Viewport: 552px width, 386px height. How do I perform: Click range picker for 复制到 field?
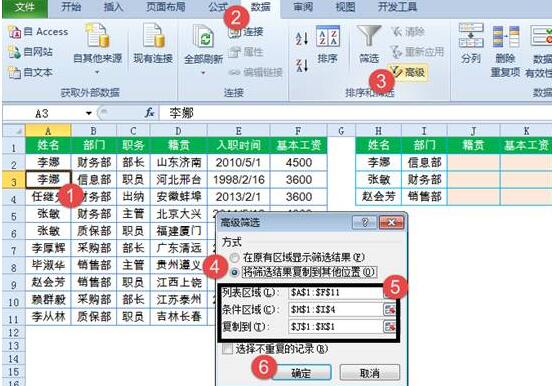(389, 327)
